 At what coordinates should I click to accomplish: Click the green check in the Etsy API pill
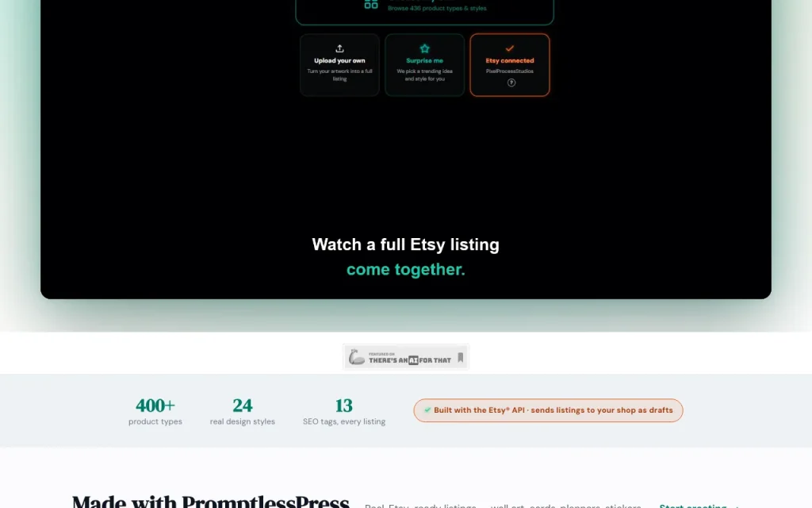pos(427,410)
